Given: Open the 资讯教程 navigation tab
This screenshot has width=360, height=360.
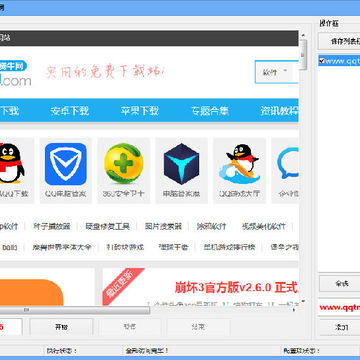Looking at the screenshot, I should pyautogui.click(x=279, y=110).
